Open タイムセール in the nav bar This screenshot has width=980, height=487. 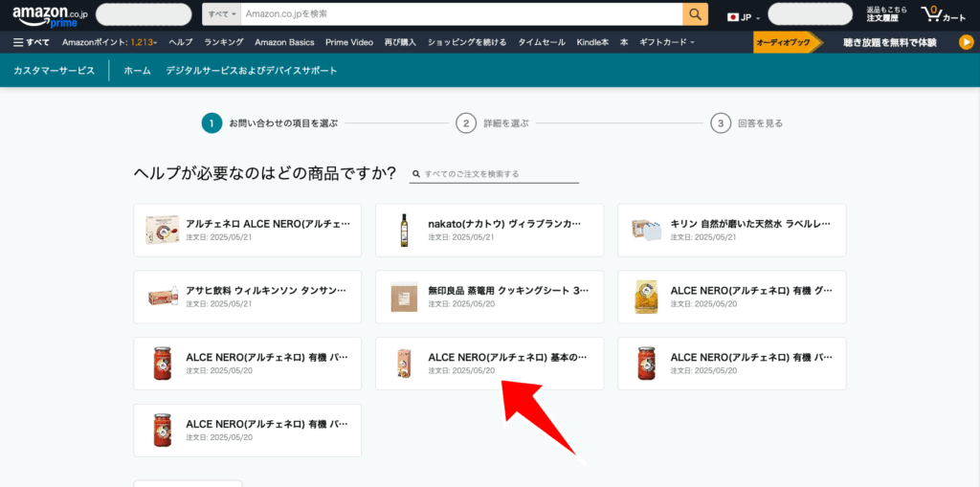[542, 42]
